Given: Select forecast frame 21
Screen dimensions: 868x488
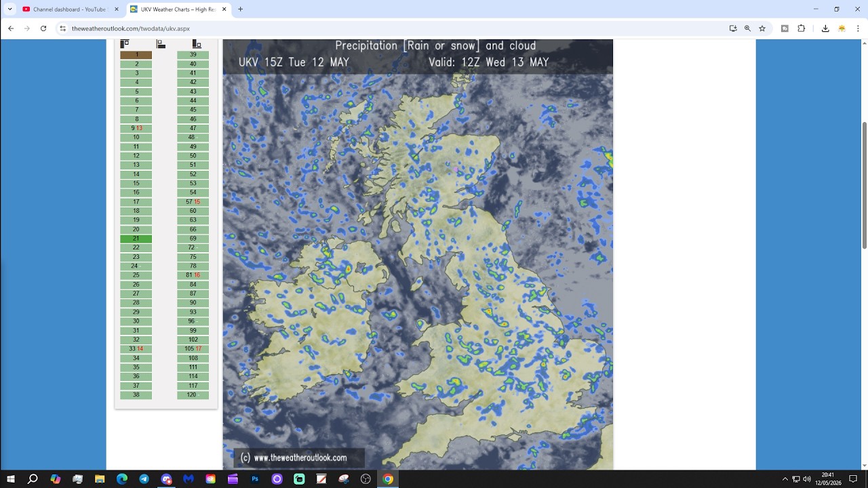Looking at the screenshot, I should click(x=136, y=239).
